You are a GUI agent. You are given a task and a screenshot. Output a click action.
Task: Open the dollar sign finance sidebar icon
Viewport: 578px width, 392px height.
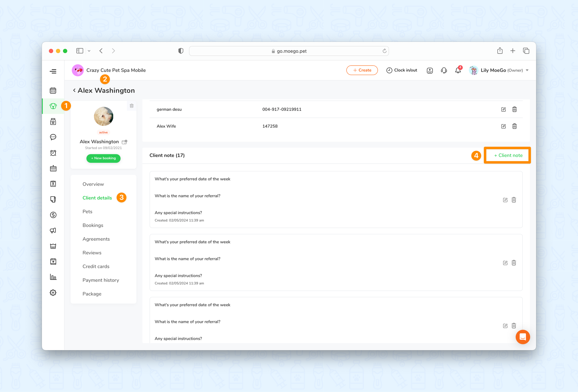pos(53,215)
